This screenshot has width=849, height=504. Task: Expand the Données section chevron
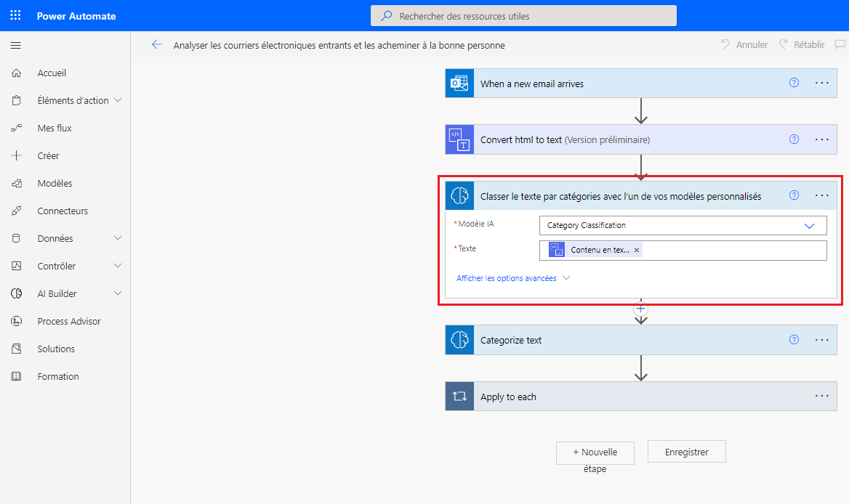click(118, 238)
